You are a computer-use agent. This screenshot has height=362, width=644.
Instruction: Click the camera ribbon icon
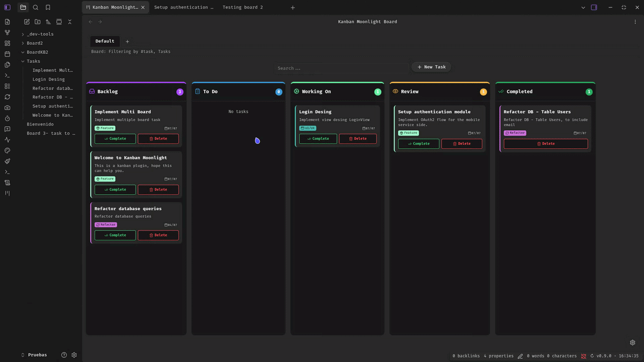tap(7, 108)
